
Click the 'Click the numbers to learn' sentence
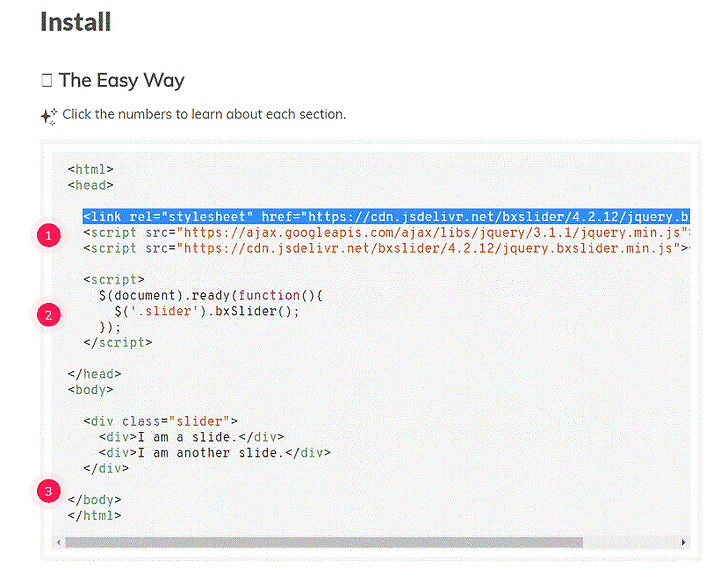204,114
